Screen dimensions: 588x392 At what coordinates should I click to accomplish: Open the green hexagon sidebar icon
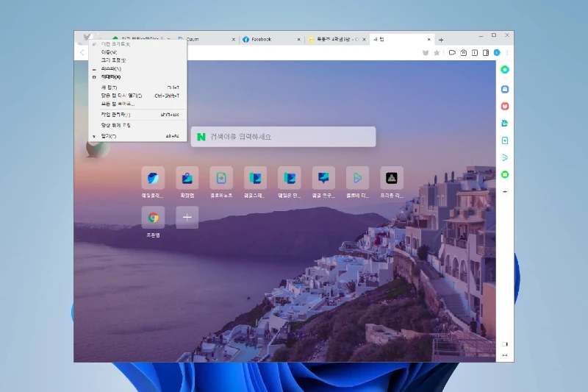coord(505,70)
